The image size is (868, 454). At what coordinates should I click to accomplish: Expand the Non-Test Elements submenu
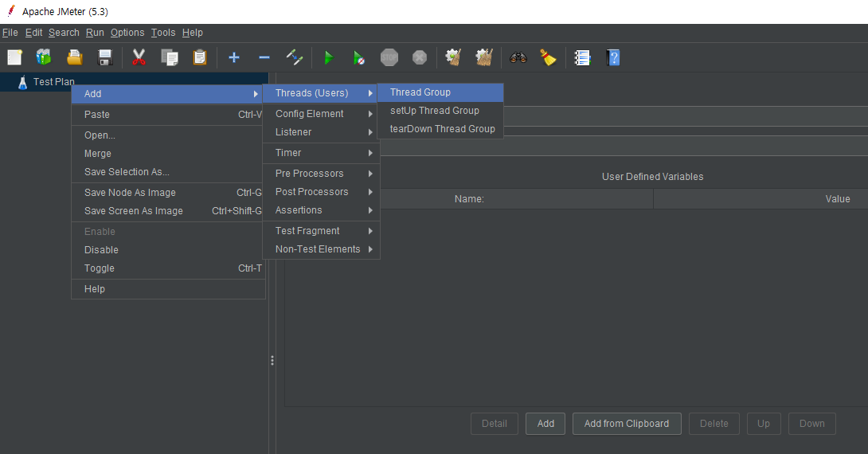click(321, 249)
